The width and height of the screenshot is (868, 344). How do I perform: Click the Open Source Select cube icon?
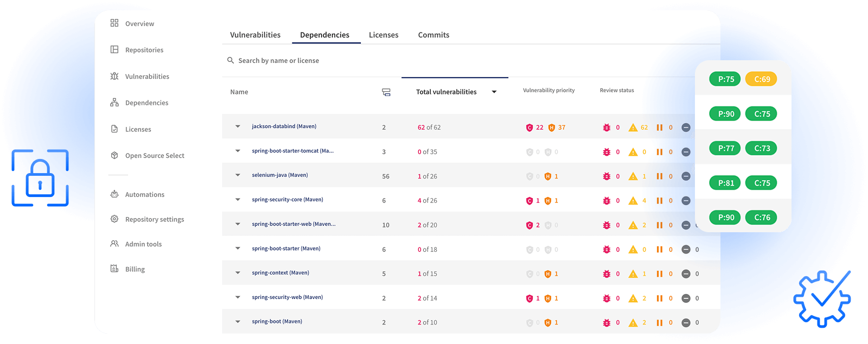click(x=114, y=155)
